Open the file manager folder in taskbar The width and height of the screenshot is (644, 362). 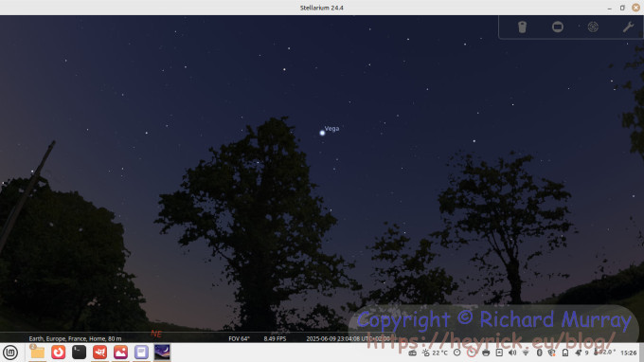pyautogui.click(x=37, y=353)
